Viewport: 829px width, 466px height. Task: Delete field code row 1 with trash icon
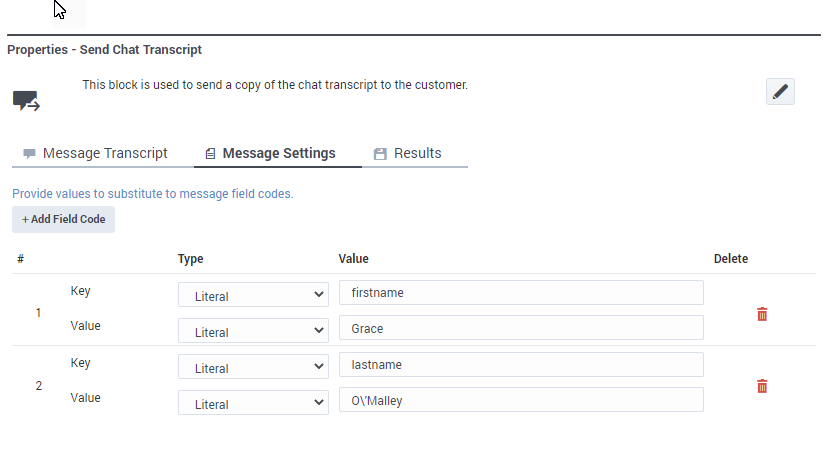pyautogui.click(x=762, y=314)
